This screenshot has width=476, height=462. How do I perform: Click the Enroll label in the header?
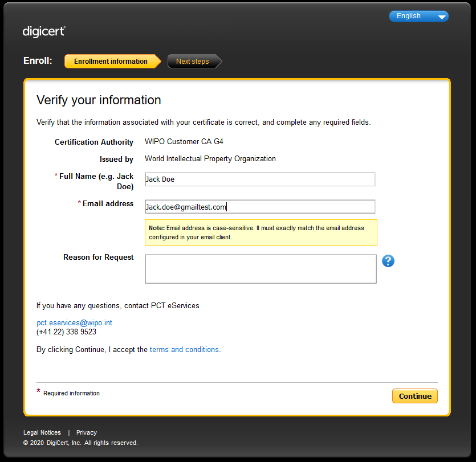tap(38, 60)
